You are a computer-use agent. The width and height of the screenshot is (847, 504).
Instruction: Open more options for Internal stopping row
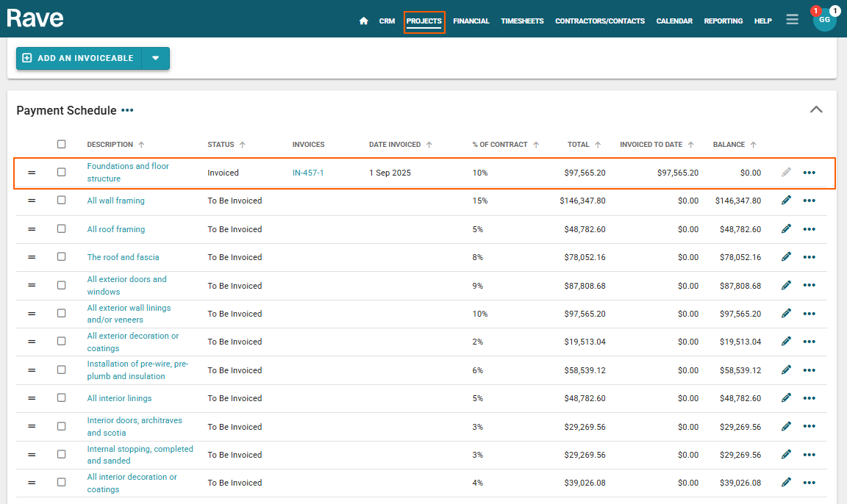click(810, 455)
